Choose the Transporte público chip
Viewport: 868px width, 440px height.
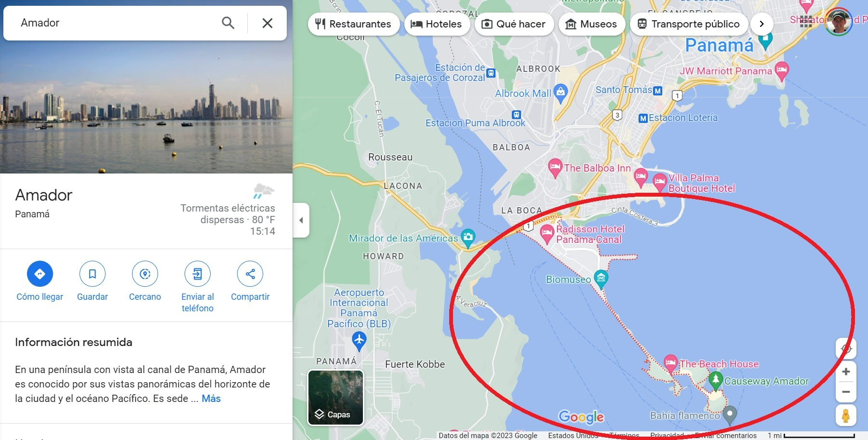point(689,24)
